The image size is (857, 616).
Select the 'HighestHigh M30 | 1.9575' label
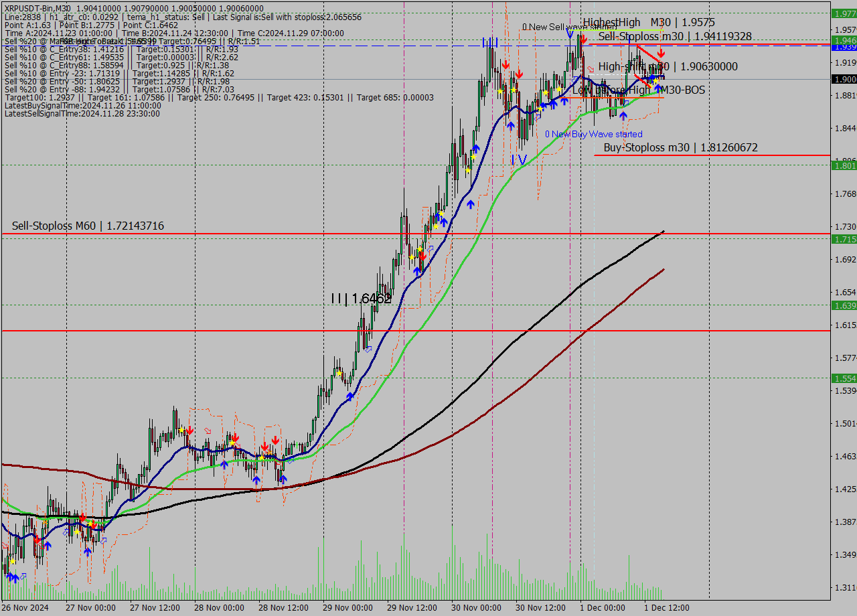click(x=649, y=23)
